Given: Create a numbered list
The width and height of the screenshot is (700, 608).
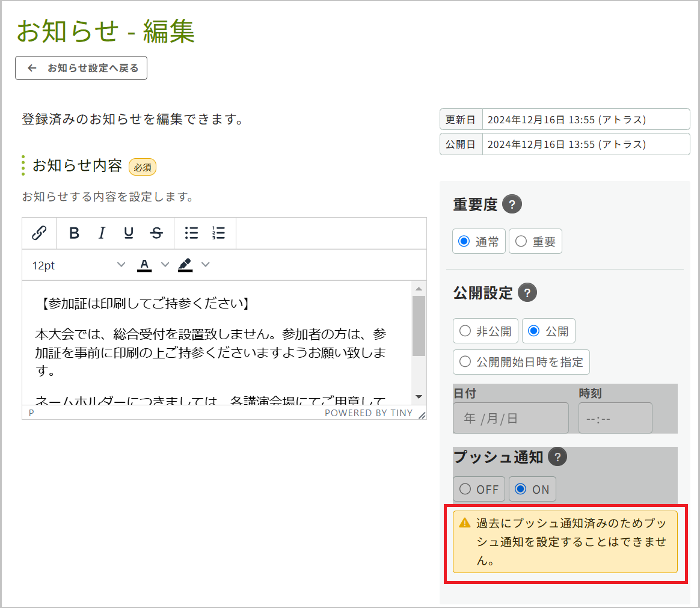Looking at the screenshot, I should click(x=218, y=233).
